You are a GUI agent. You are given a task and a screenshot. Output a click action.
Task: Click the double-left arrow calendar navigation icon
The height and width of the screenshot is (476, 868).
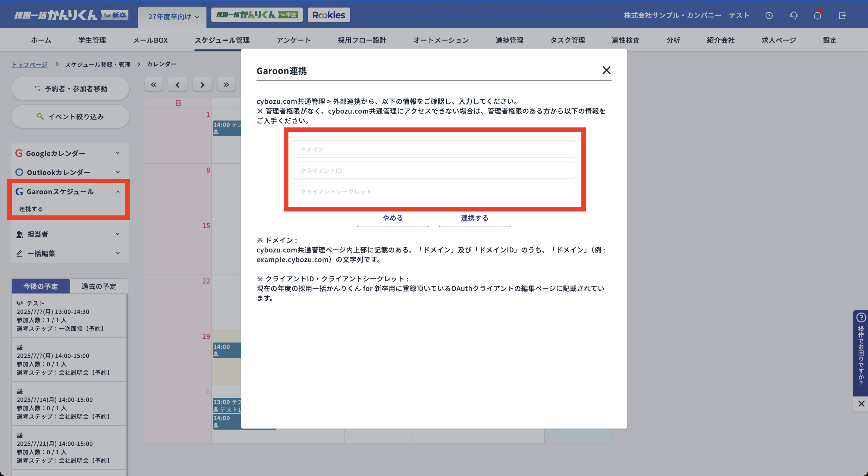154,84
